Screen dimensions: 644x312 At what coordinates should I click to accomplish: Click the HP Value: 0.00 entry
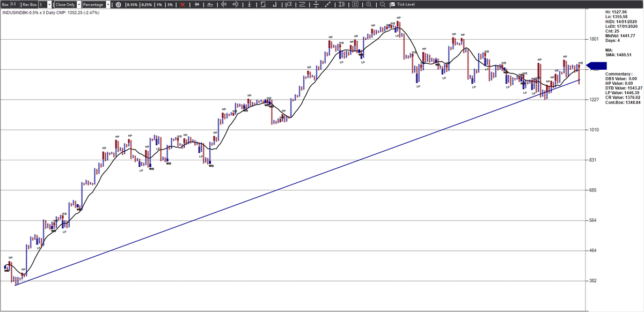(619, 83)
